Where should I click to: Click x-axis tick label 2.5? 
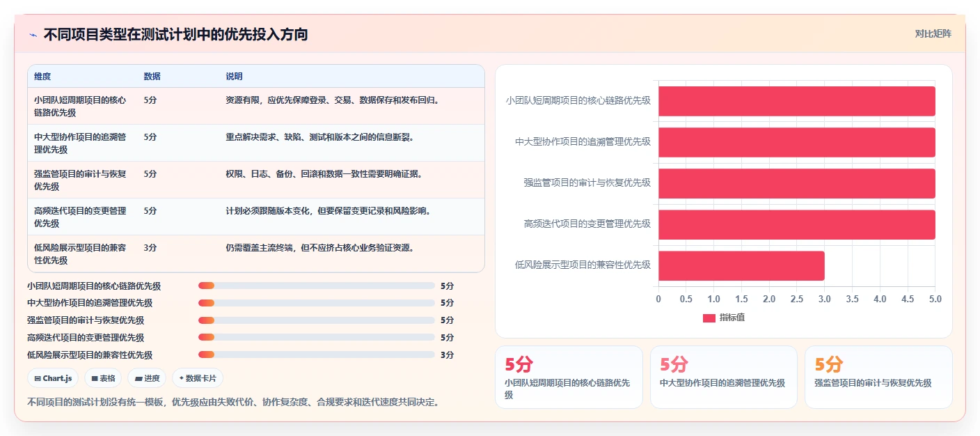pyautogui.click(x=797, y=299)
